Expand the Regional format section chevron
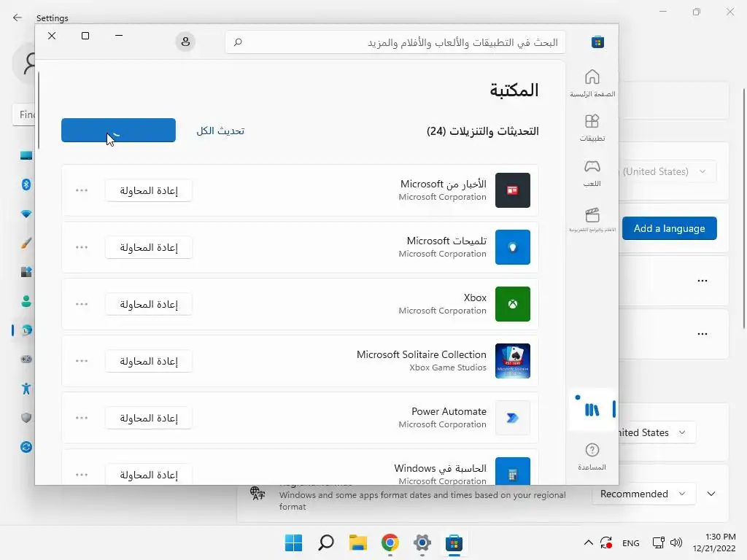Image resolution: width=747 pixels, height=560 pixels. 711,494
